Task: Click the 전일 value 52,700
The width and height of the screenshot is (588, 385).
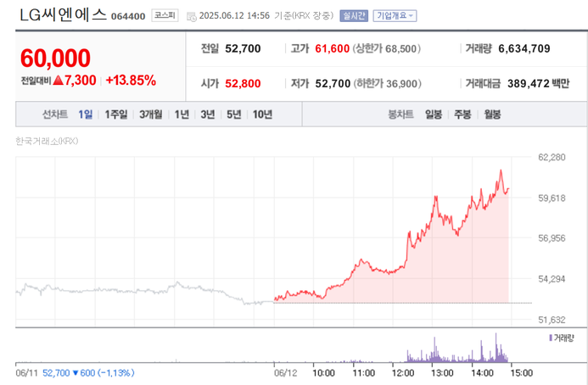Action: pyautogui.click(x=243, y=48)
